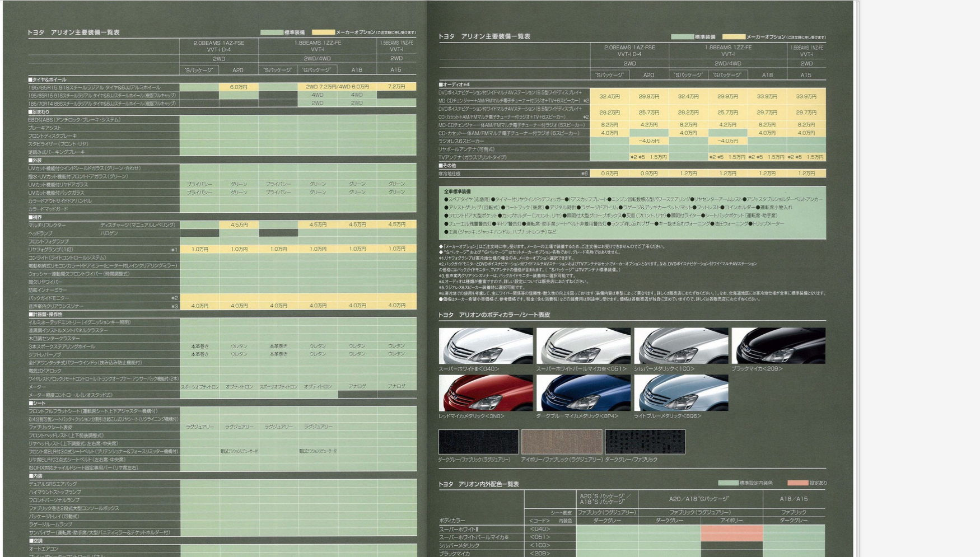
Task: Click the オーディオ section header
Action: point(456,85)
